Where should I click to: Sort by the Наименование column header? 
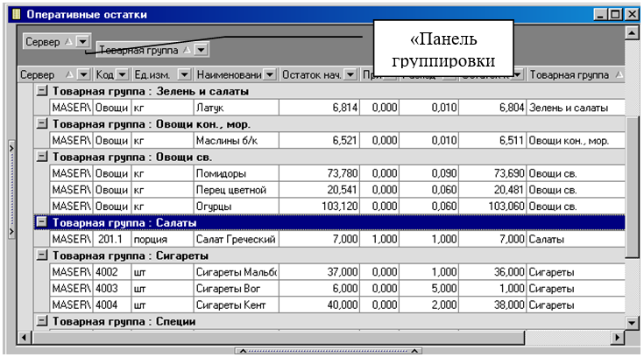[230, 75]
